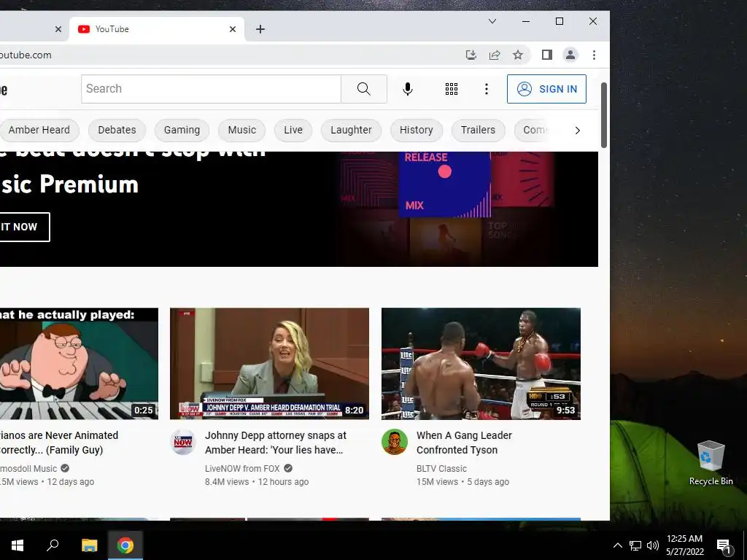Show hidden system tray icons

tap(617, 545)
